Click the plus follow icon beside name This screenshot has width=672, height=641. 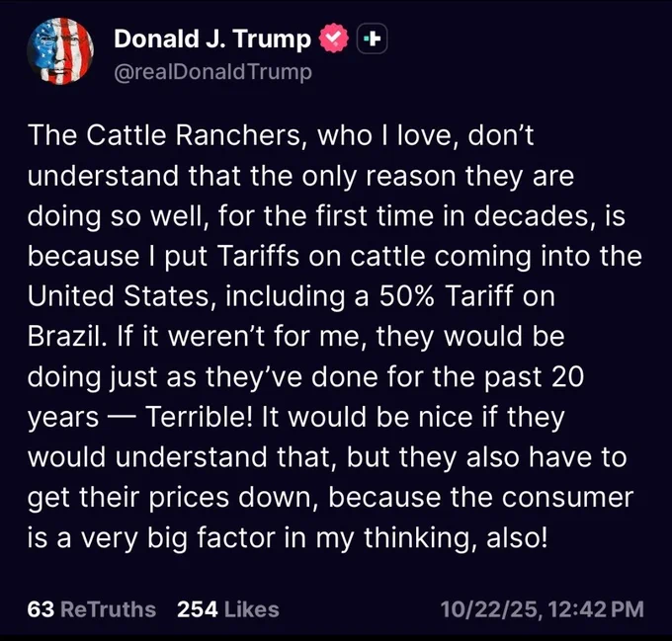point(372,39)
